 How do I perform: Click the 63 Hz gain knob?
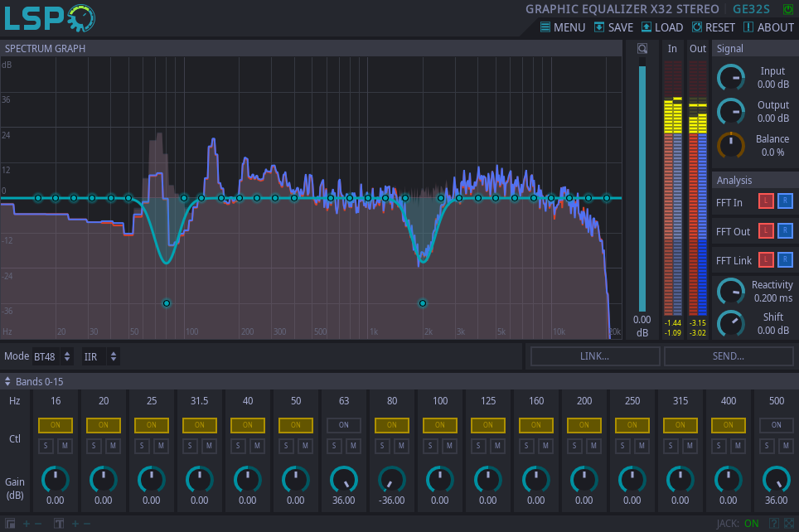[x=344, y=480]
